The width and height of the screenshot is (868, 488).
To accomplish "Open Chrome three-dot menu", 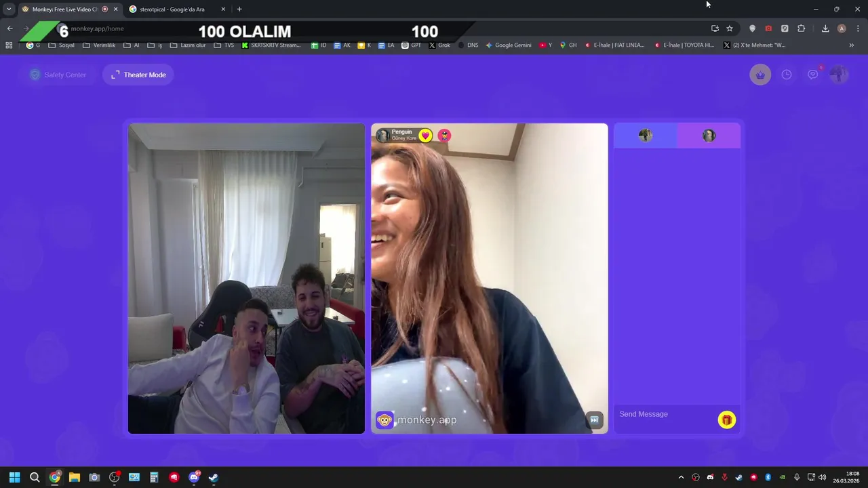I will [858, 28].
